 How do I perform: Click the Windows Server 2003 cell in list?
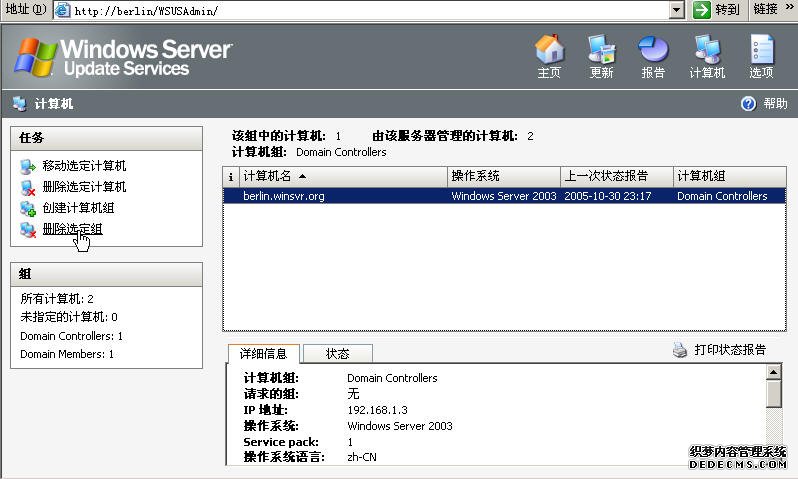tap(504, 196)
